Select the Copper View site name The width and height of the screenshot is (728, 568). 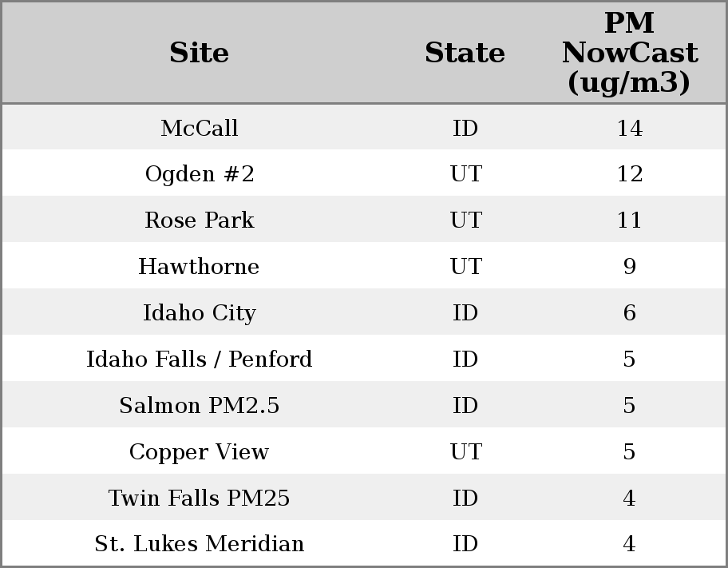point(199,452)
